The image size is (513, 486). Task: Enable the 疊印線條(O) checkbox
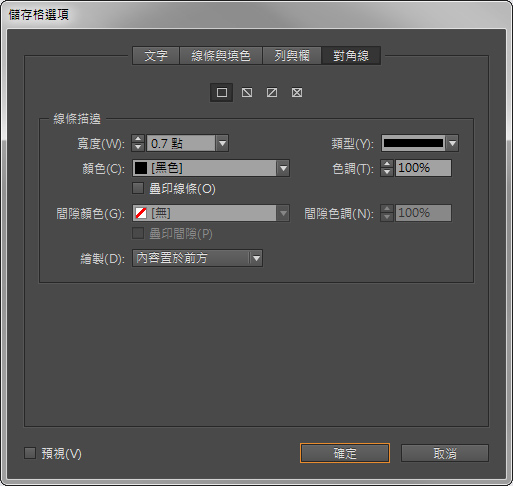(x=138, y=188)
